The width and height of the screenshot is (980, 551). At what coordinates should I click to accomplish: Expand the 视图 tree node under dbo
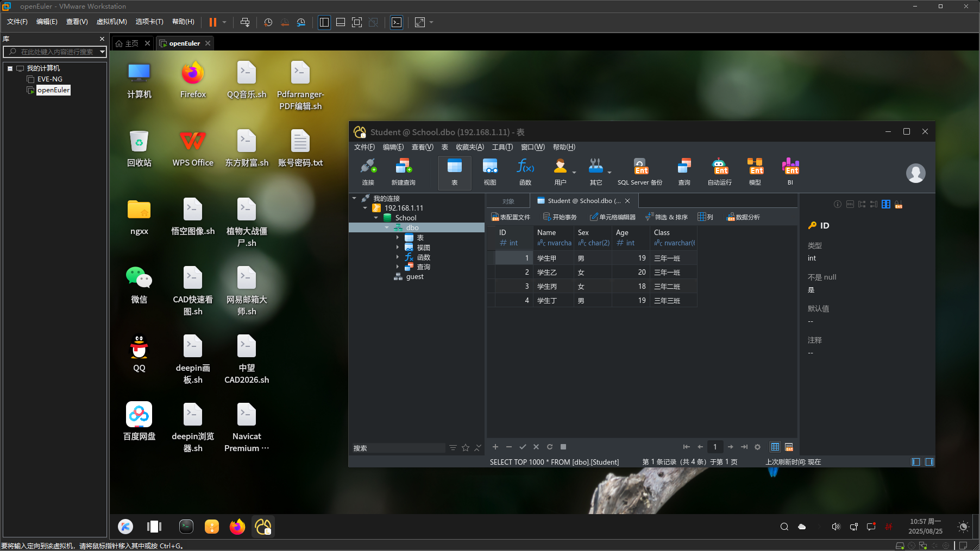tap(398, 248)
